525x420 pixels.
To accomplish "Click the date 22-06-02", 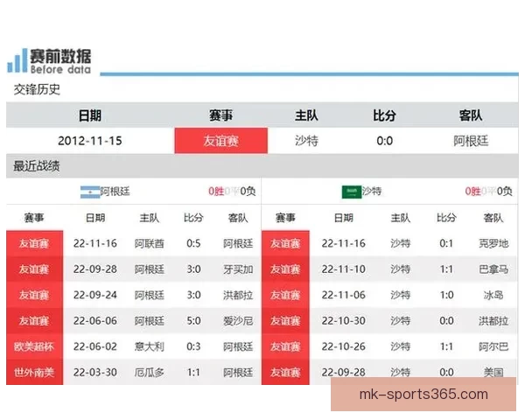I will (95, 346).
